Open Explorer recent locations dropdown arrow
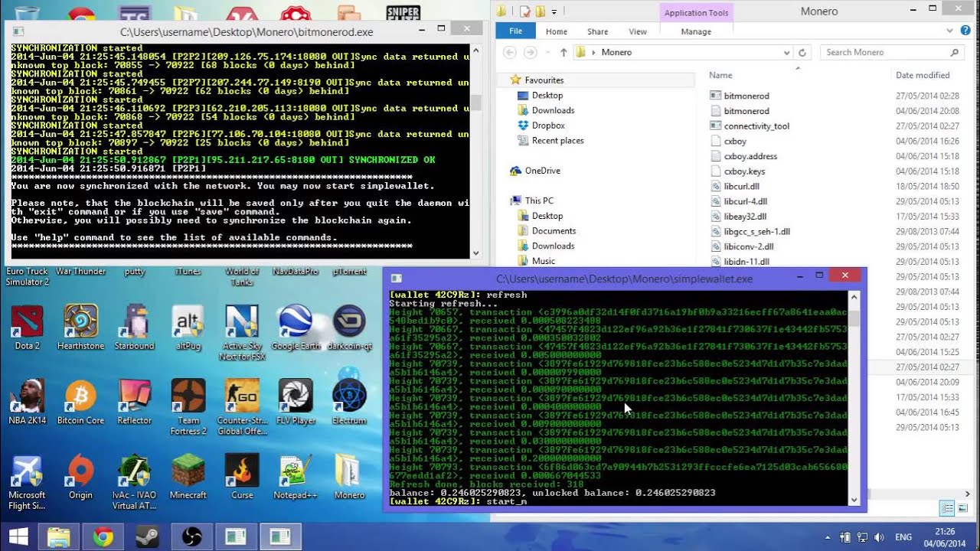The width and height of the screenshot is (980, 551). [x=546, y=53]
